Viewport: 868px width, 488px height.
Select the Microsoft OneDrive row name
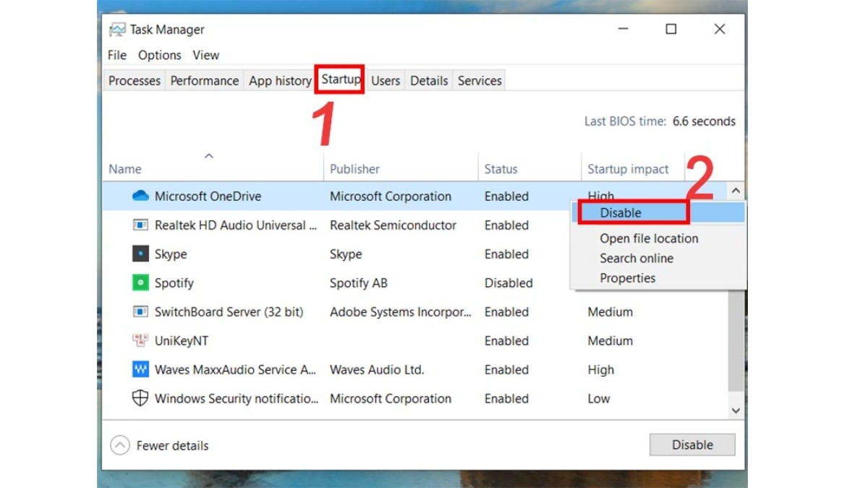coord(208,196)
